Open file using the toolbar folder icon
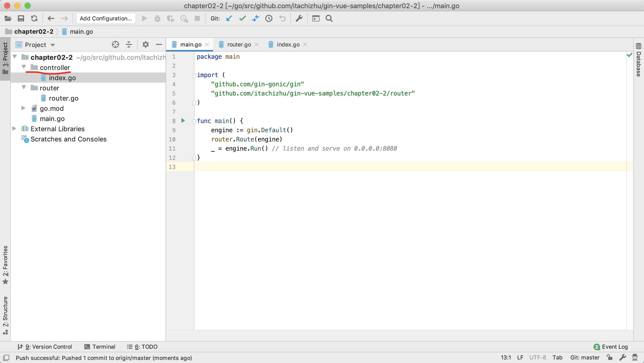 tap(8, 18)
